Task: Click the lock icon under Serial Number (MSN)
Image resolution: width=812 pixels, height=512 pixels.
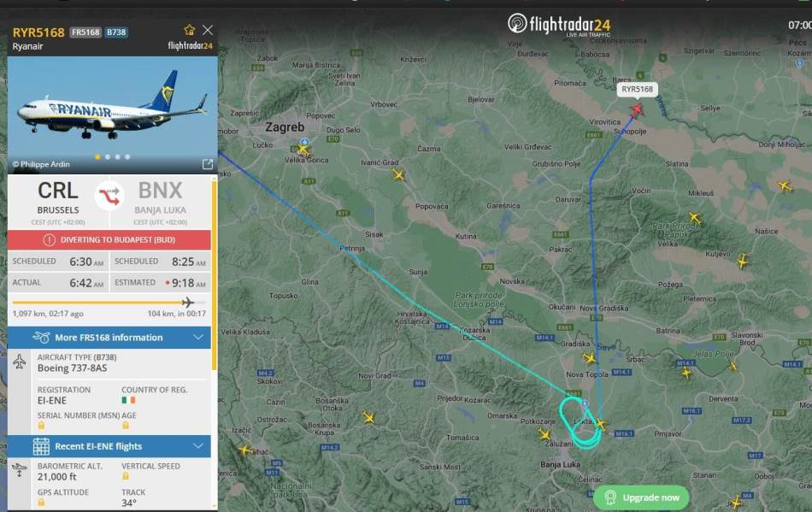Action: [x=41, y=426]
